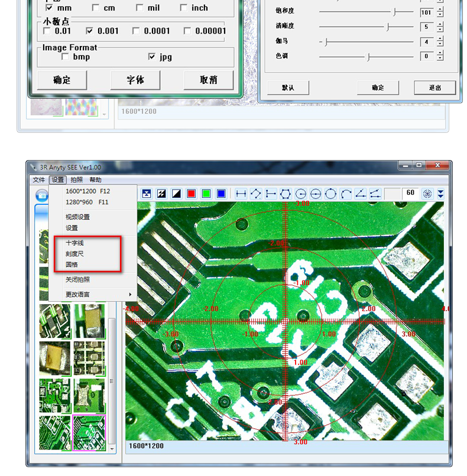
Task: Choose 1280*960 F11 resolution entry
Action: click(93, 202)
